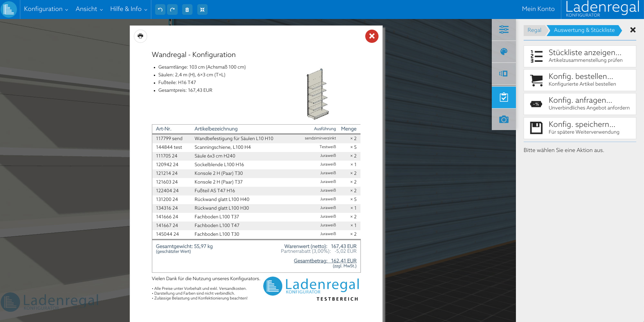The height and width of the screenshot is (322, 644).
Task: Open the camera screenshot panel
Action: (504, 119)
